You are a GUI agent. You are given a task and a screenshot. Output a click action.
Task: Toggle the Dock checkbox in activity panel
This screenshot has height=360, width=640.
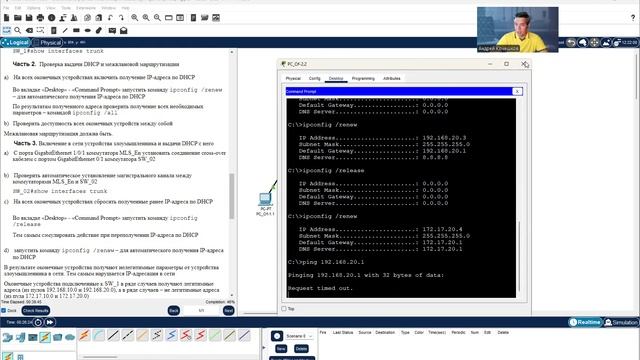[x=4, y=311]
